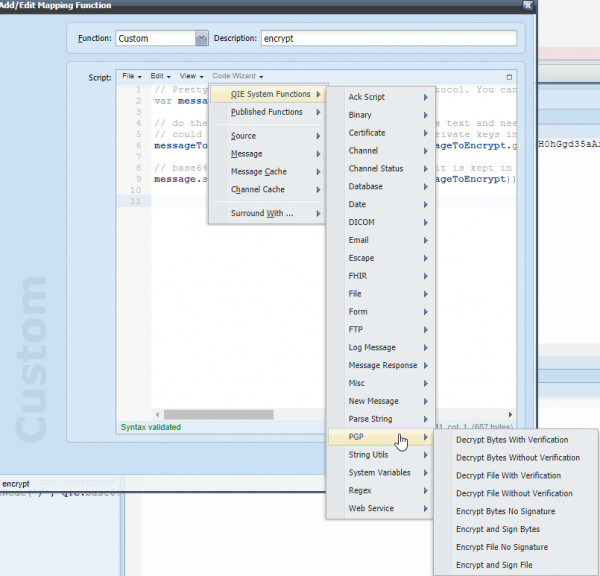Open the Code Wizard menu

click(x=238, y=76)
